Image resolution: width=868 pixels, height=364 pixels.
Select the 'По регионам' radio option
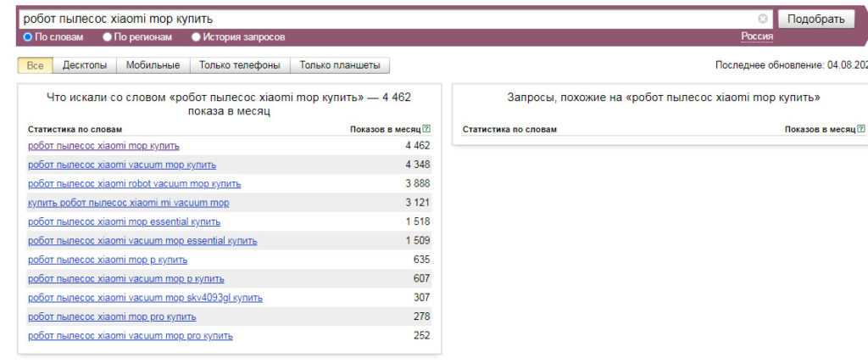click(108, 36)
